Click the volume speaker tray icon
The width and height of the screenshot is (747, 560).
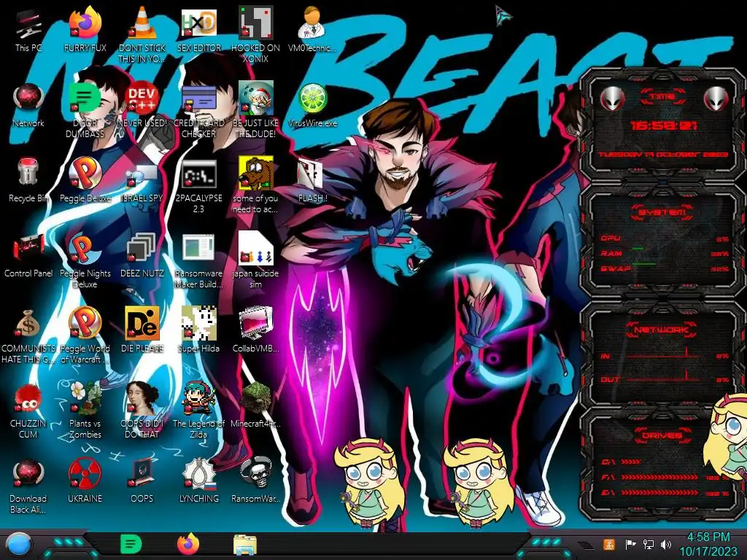pos(666,544)
